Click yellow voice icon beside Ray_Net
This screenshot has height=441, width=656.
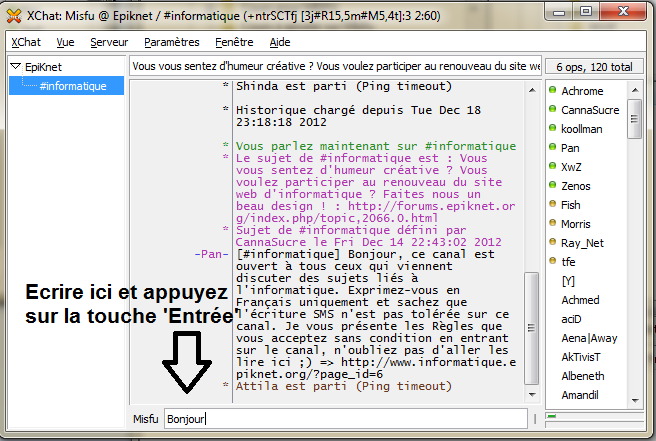pos(552,242)
